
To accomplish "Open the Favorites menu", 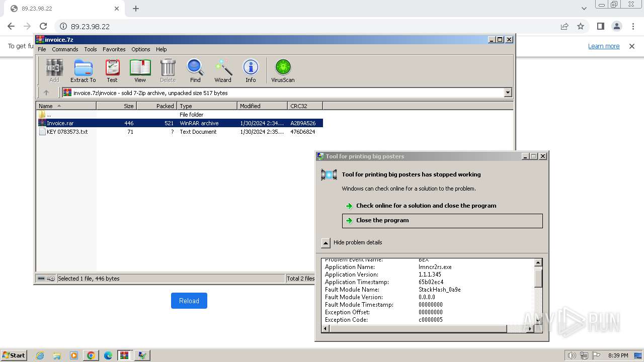I will tap(114, 49).
